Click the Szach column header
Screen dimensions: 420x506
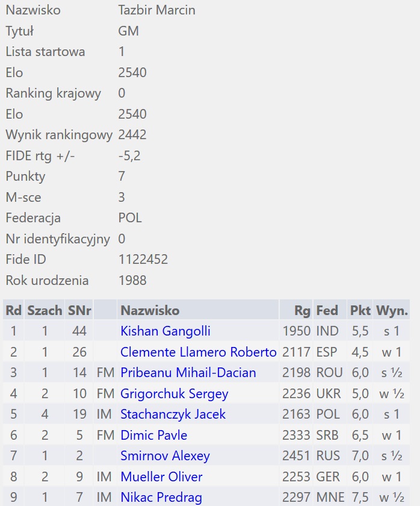pyautogui.click(x=45, y=310)
